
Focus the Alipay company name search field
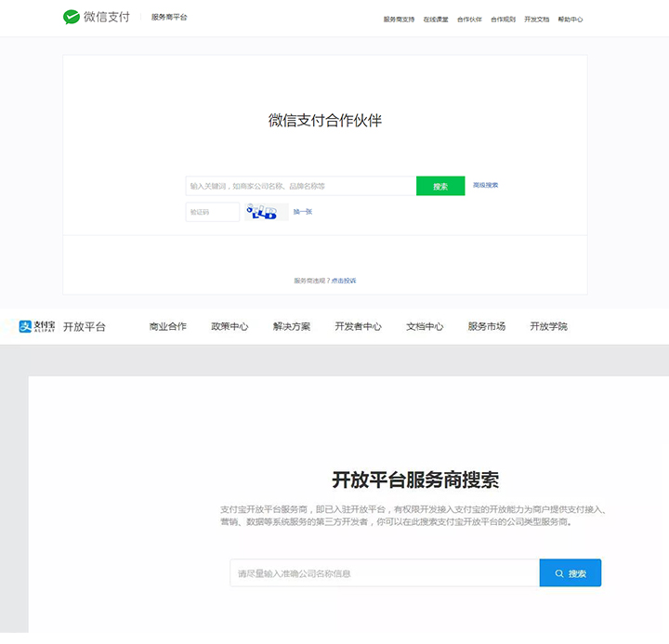click(385, 573)
